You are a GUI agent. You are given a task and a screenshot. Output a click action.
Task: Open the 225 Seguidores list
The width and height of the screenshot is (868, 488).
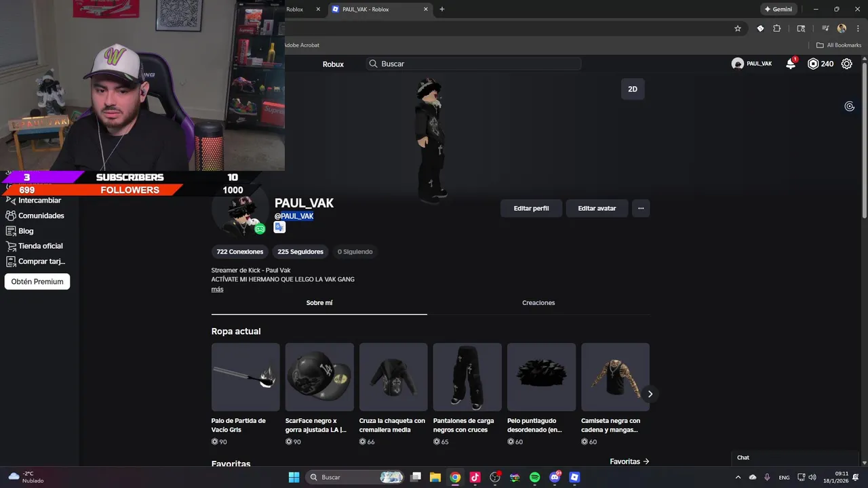[x=300, y=251]
